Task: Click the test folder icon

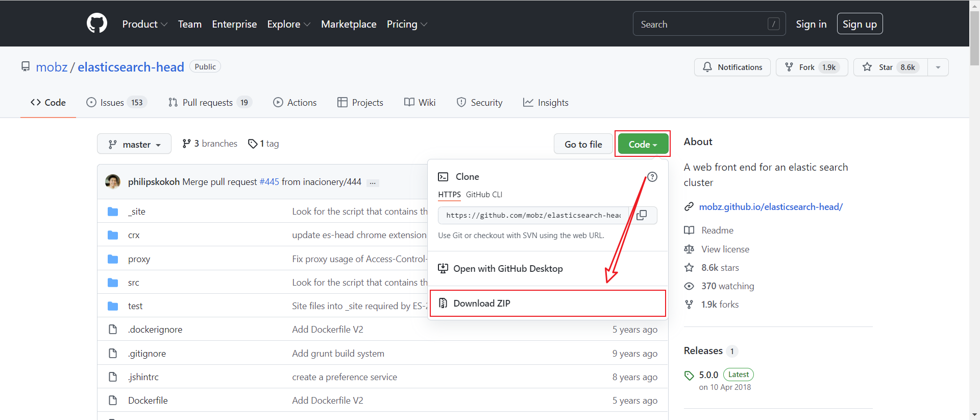Action: pos(113,306)
